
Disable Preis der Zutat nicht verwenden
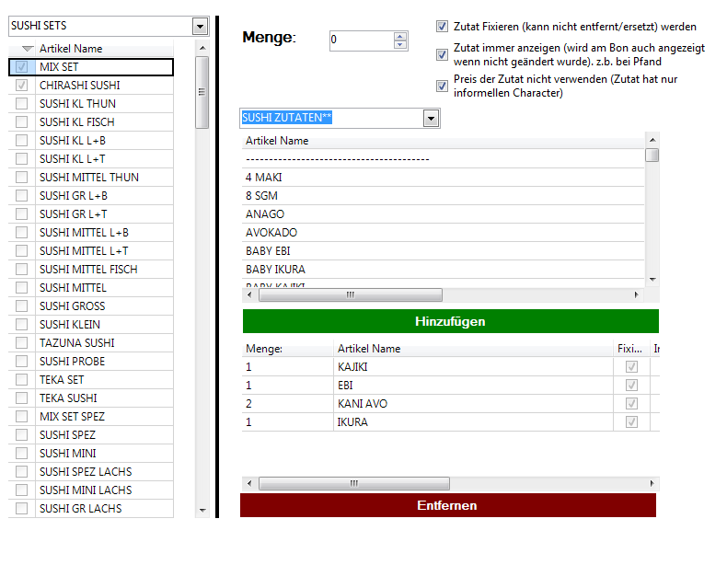(x=443, y=86)
